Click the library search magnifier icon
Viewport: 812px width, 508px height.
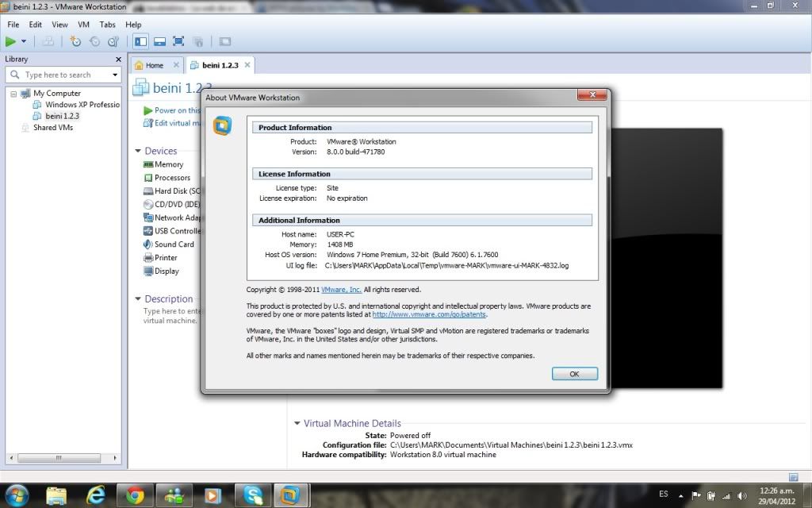click(x=14, y=75)
